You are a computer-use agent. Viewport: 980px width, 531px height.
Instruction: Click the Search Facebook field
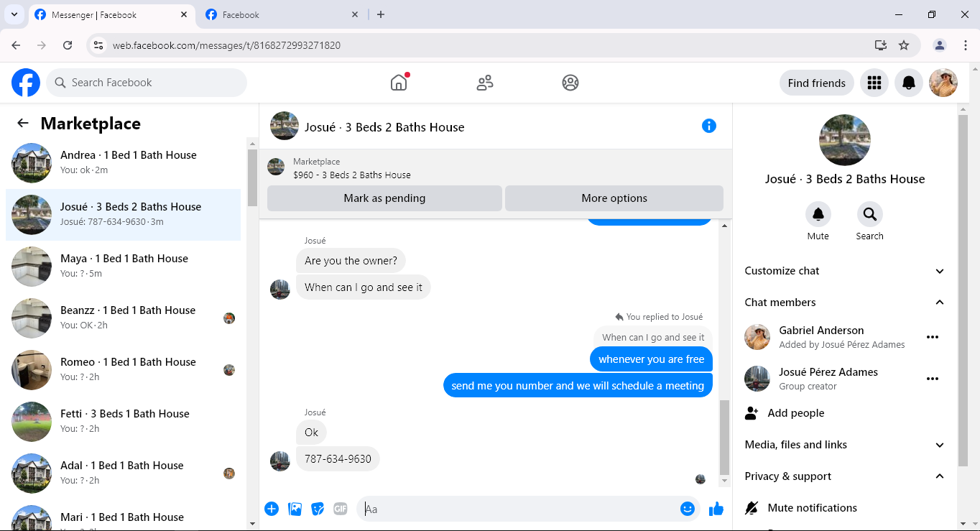coord(147,83)
